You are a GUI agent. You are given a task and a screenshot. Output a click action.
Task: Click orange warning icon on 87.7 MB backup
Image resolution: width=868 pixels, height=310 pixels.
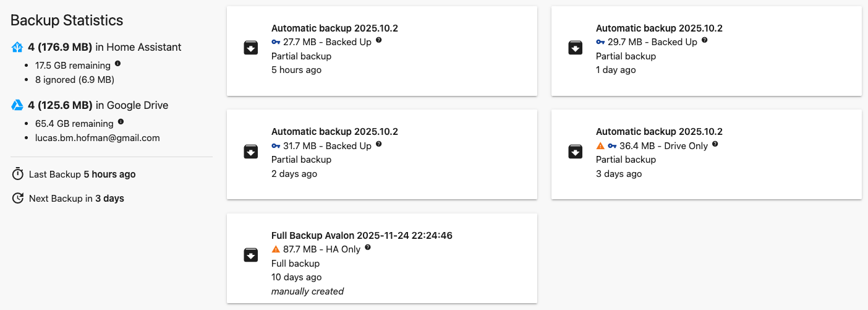(x=276, y=249)
